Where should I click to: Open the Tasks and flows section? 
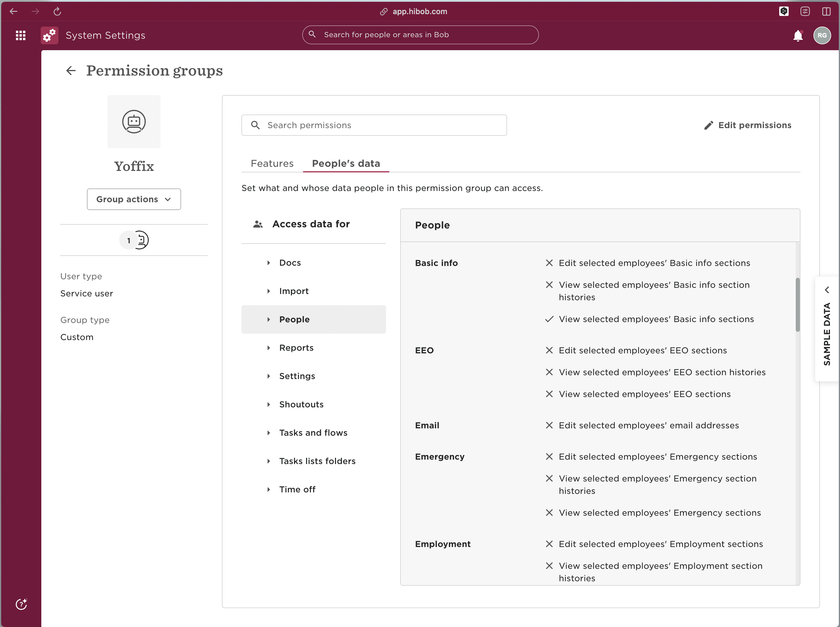(313, 433)
